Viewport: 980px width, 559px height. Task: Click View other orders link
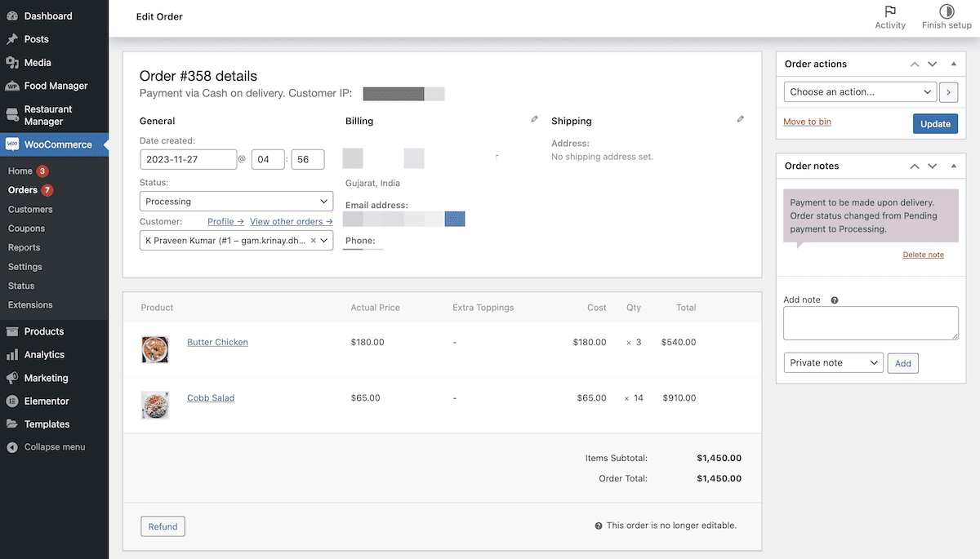pyautogui.click(x=292, y=221)
